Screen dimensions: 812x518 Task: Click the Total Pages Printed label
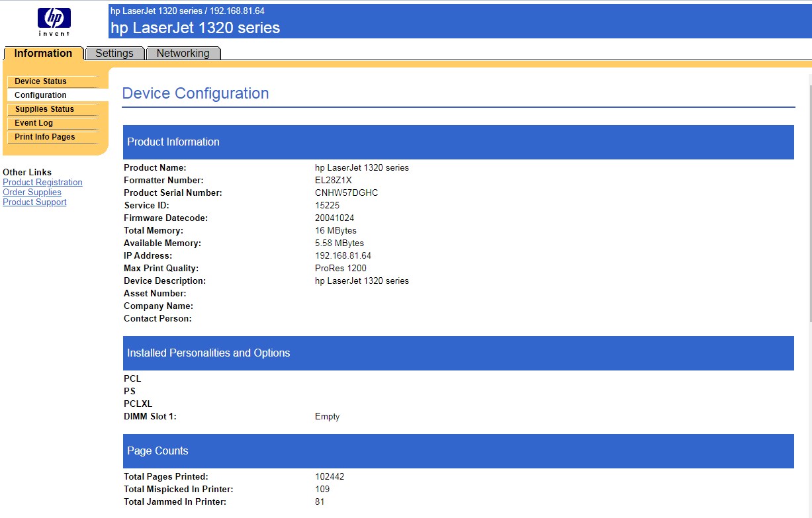click(166, 477)
